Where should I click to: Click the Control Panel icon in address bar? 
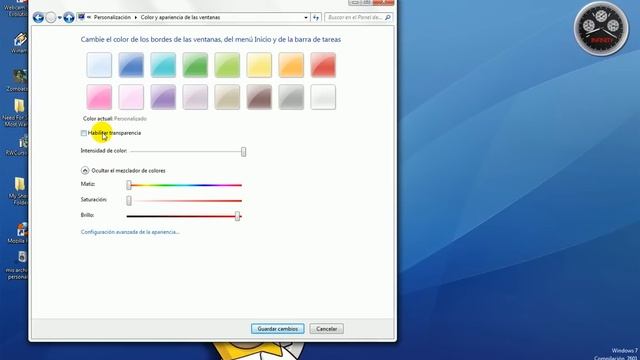click(x=81, y=17)
